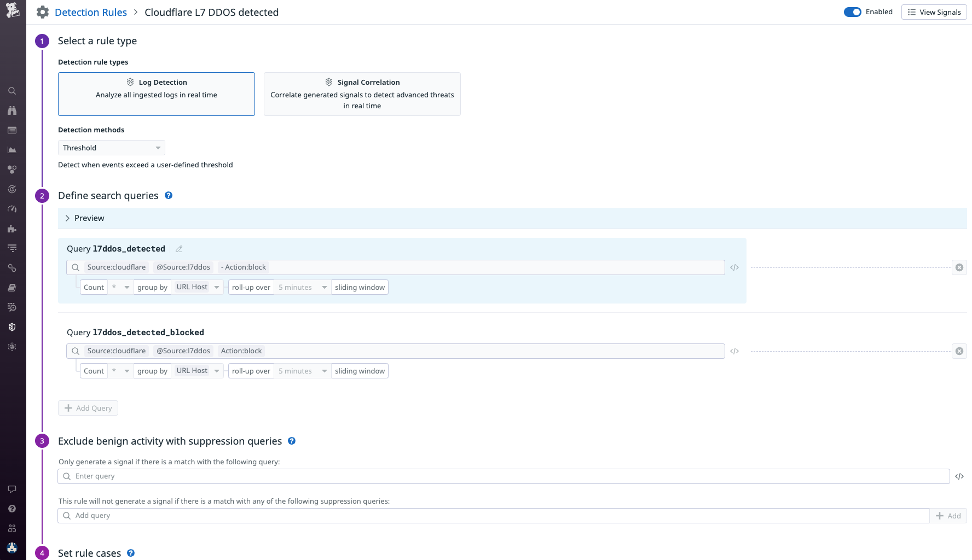972x560 pixels.
Task: Remove the l7ddos_detected_blocked query with X icon
Action: 959,351
